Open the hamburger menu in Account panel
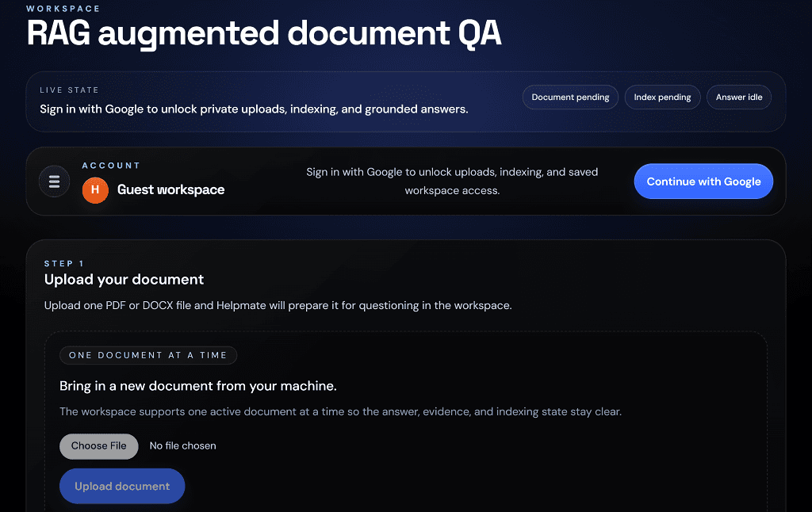The width and height of the screenshot is (812, 512). coord(55,181)
